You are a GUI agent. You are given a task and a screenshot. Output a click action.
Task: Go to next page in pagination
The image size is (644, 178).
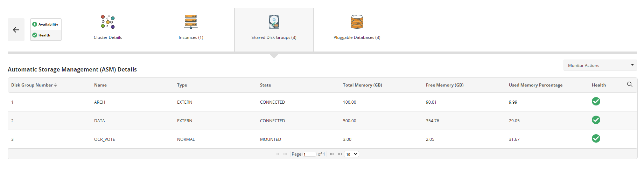point(332,154)
